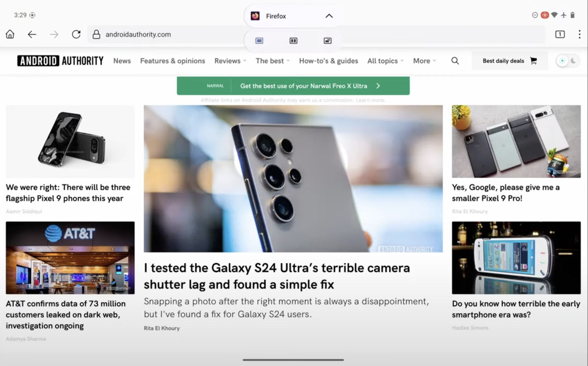
Task: Open the old Nokia smartphone thumbnail
Action: (x=516, y=258)
